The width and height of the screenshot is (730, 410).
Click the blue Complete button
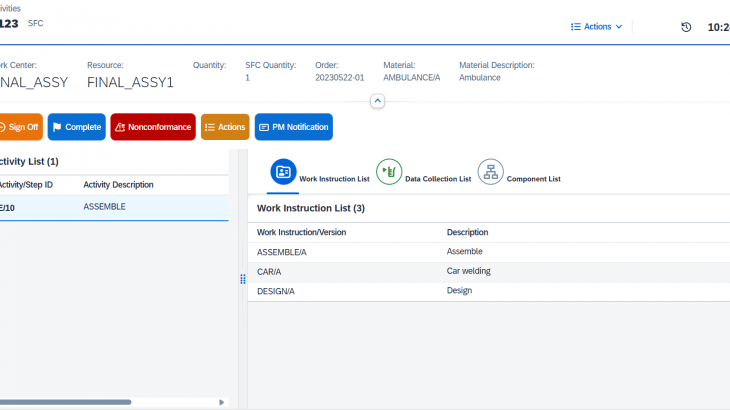pyautogui.click(x=77, y=127)
